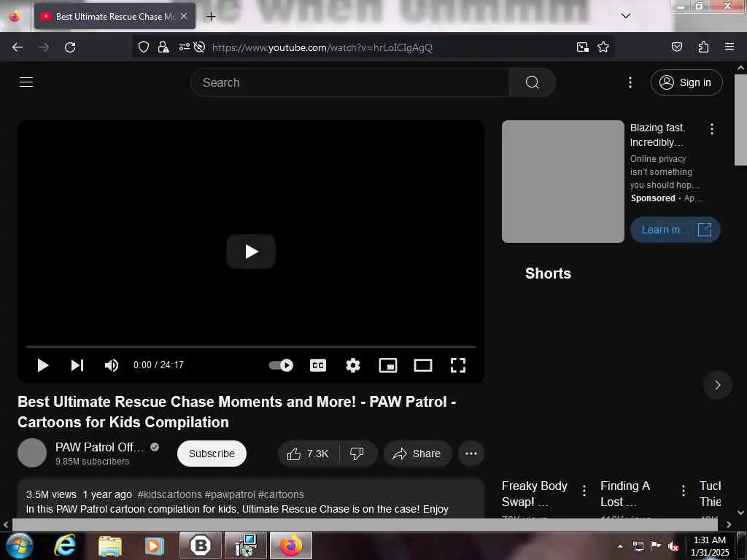Viewport: 747px width, 560px height.
Task: Open the YouTube guide hamburger menu
Action: coord(26,82)
